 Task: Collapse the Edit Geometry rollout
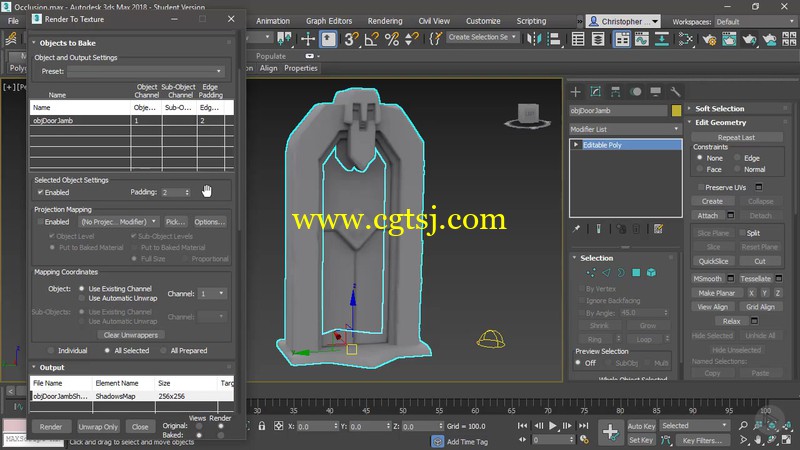point(720,122)
